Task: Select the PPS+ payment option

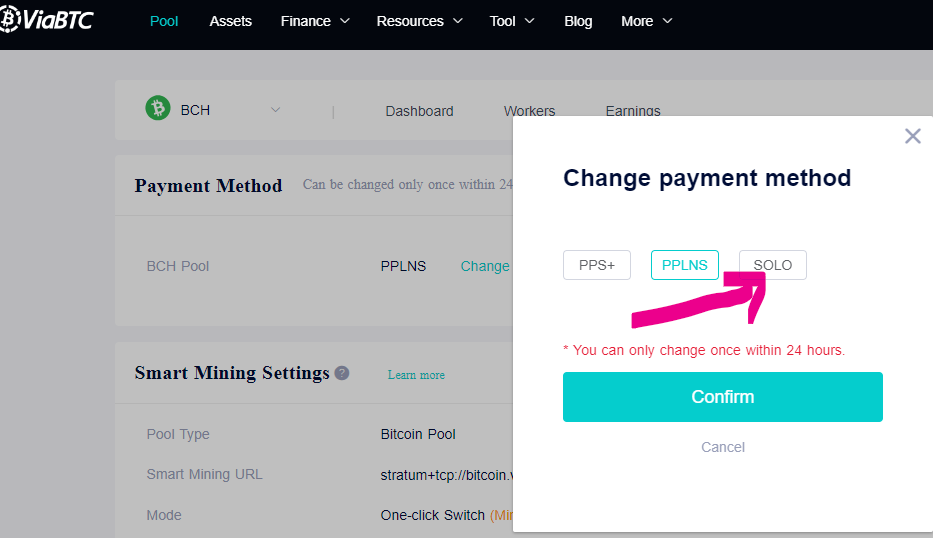Action: point(597,265)
